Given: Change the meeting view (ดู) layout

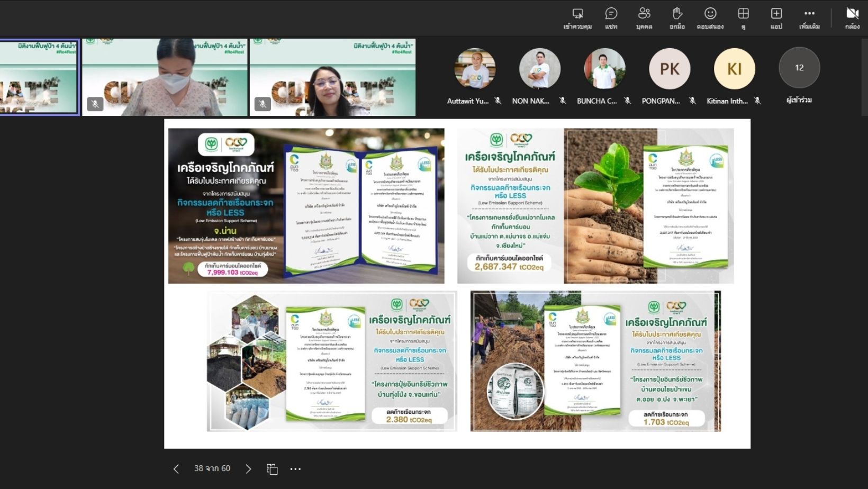Looking at the screenshot, I should click(743, 18).
